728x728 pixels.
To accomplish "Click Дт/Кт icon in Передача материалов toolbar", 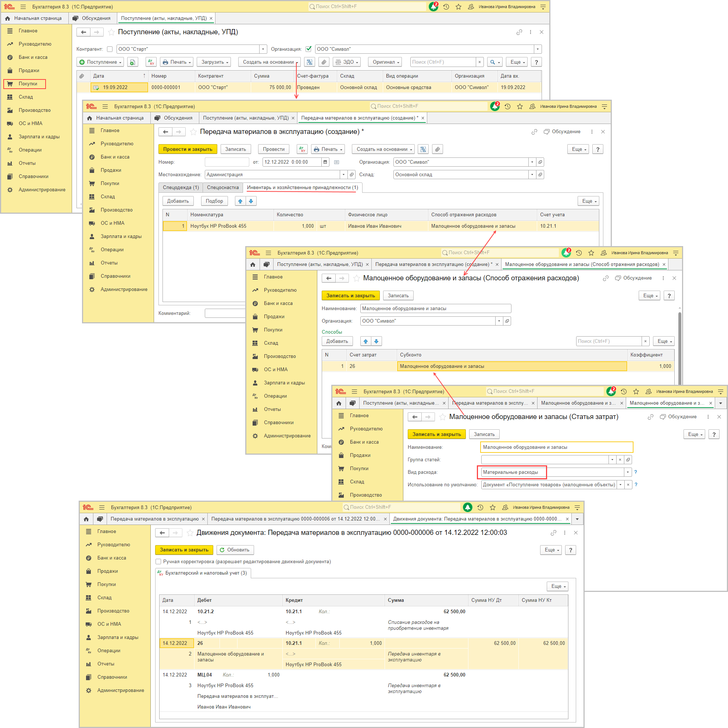I will click(302, 149).
